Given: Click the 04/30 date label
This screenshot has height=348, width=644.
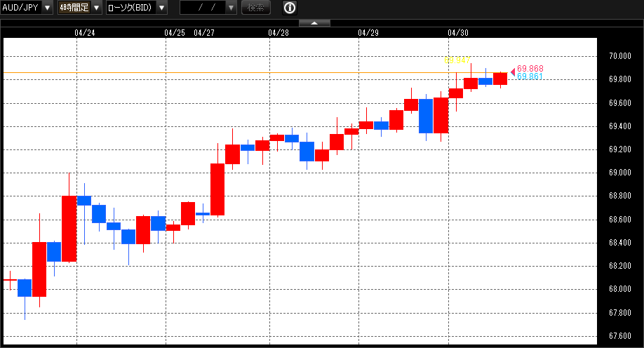Looking at the screenshot, I should coord(458,32).
